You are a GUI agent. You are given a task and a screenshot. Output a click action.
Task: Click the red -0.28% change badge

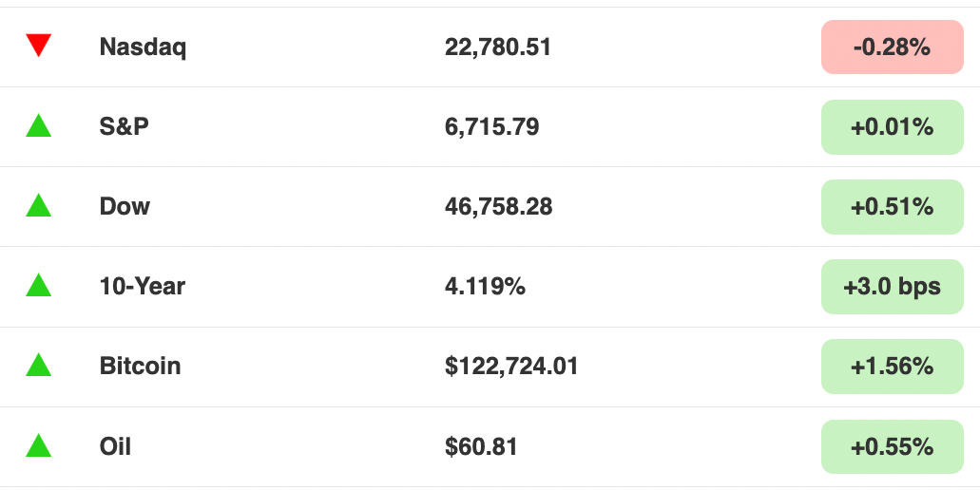892,47
